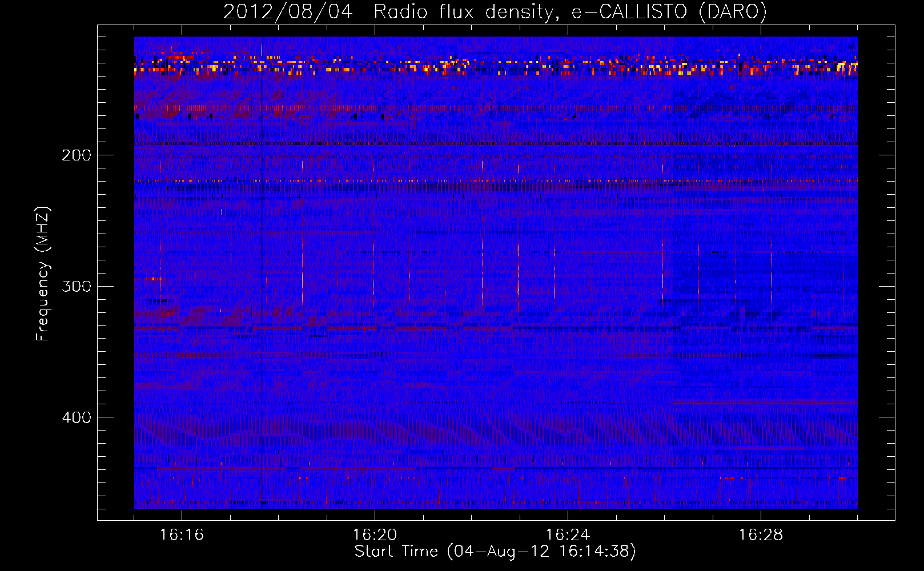Click the 16:24 time tick label
This screenshot has width=924, height=571.
point(568,535)
